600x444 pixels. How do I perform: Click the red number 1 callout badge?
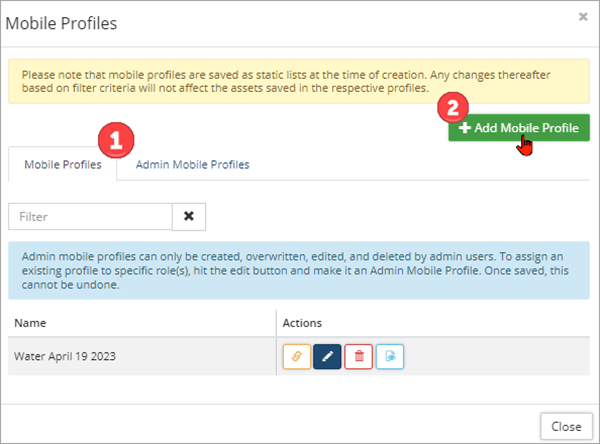click(x=115, y=140)
